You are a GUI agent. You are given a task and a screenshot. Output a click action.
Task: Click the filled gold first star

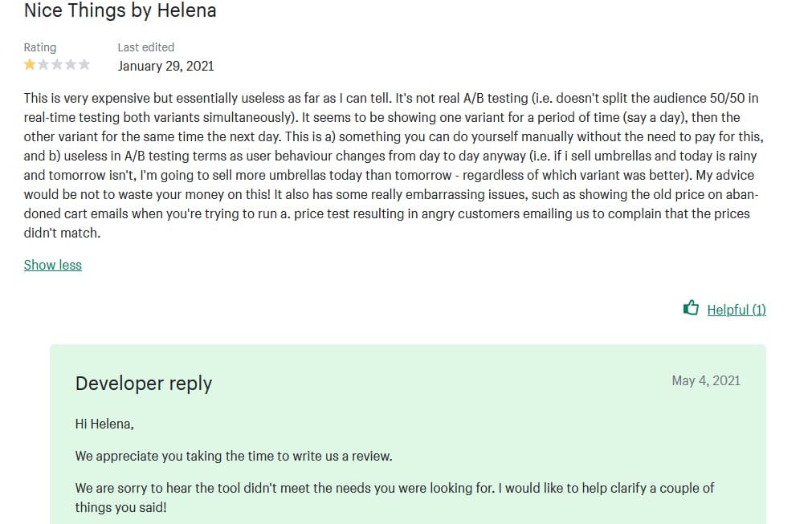click(x=30, y=65)
